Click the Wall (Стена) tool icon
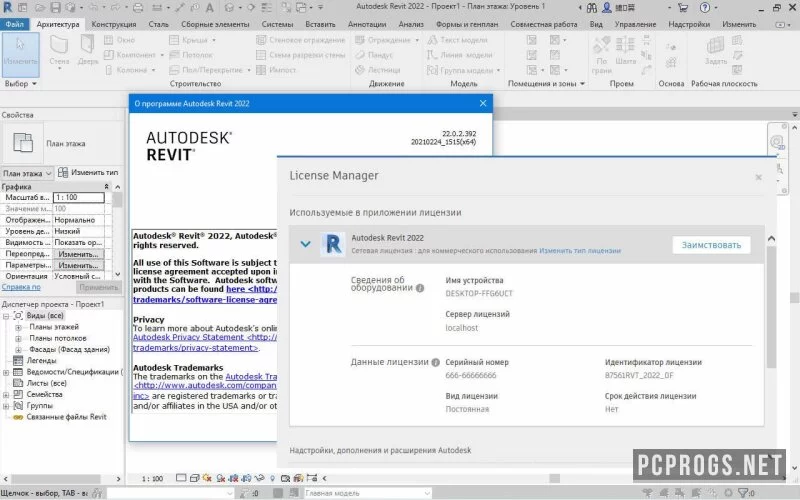The width and height of the screenshot is (800, 500). click(x=59, y=46)
